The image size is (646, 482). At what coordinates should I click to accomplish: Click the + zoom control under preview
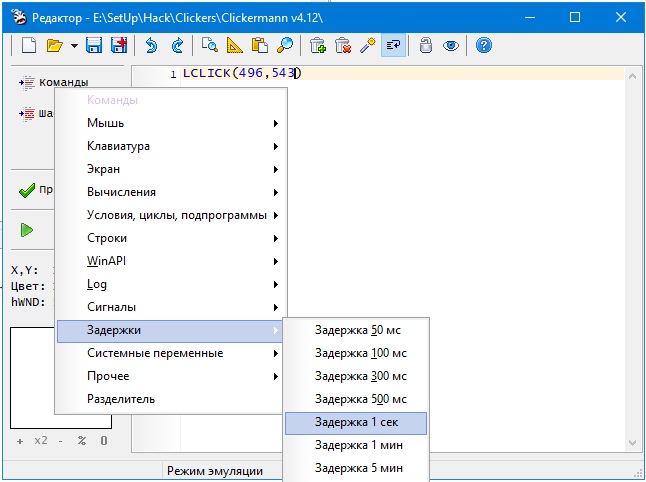pyautogui.click(x=20, y=441)
